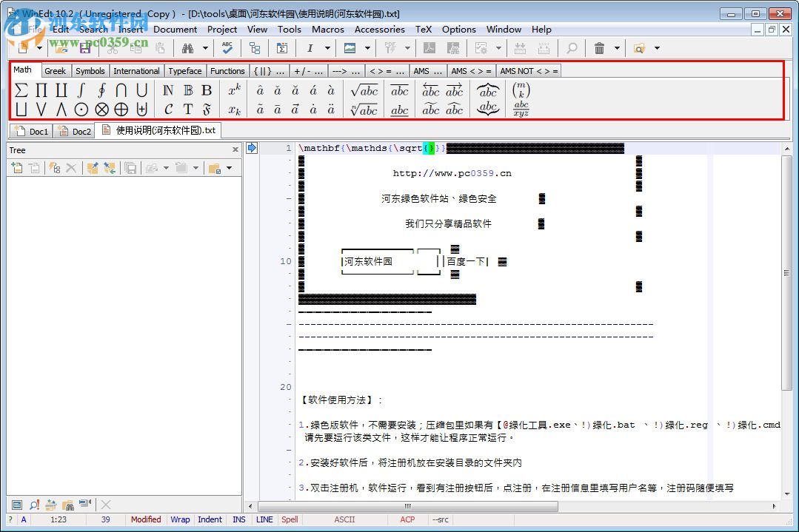Expand the dropdown beside the image insert icon
Screen dimensions: 799x532
click(367, 48)
